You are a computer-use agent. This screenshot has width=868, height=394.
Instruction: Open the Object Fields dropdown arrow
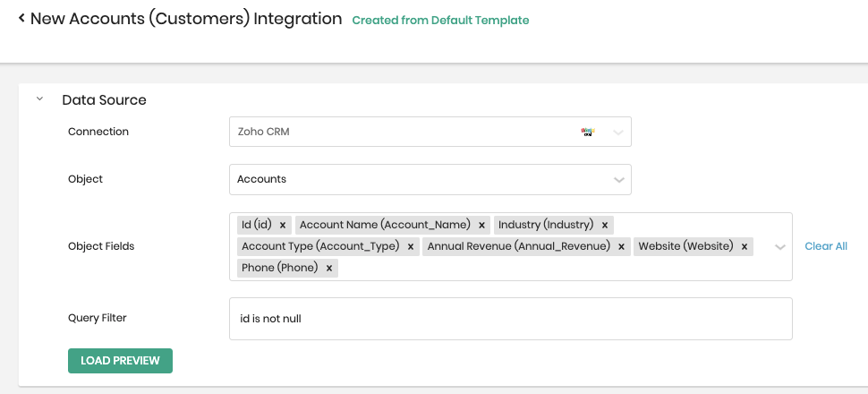point(779,247)
